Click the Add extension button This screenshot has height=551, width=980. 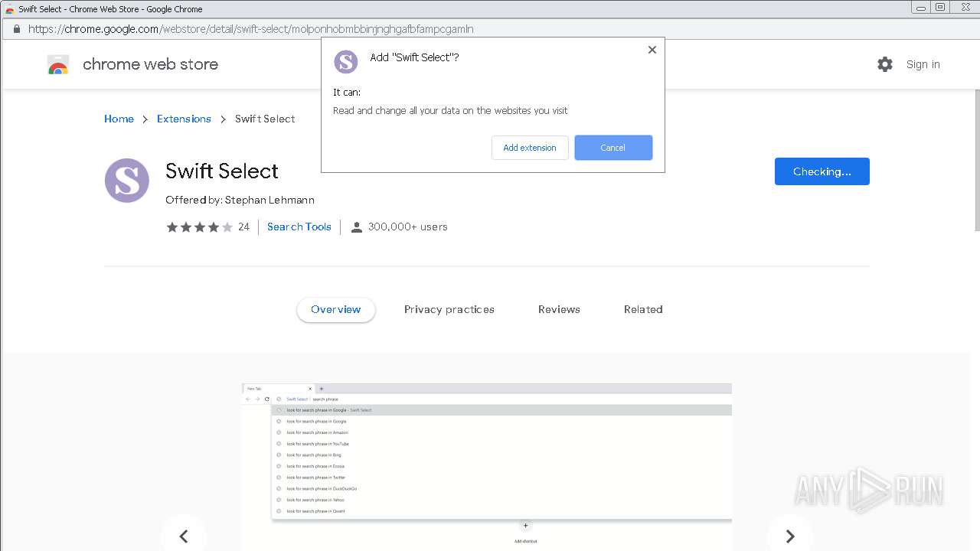coord(530,148)
